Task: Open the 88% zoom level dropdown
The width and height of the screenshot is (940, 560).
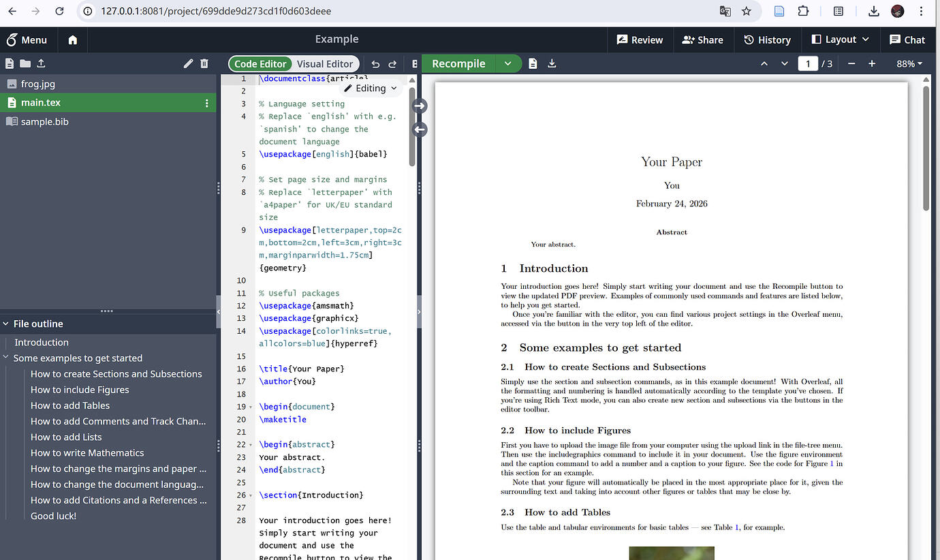Action: point(909,63)
